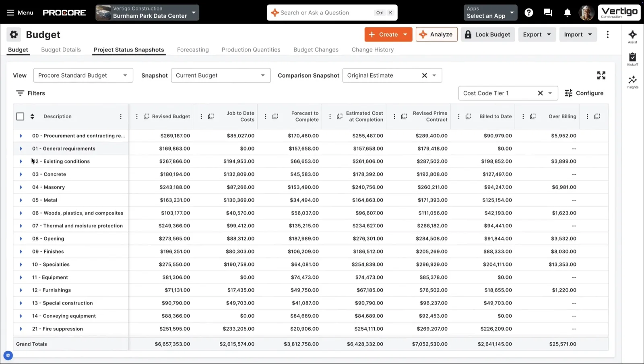644x364 pixels.
Task: Switch to the Budget Details tab
Action: (61, 50)
